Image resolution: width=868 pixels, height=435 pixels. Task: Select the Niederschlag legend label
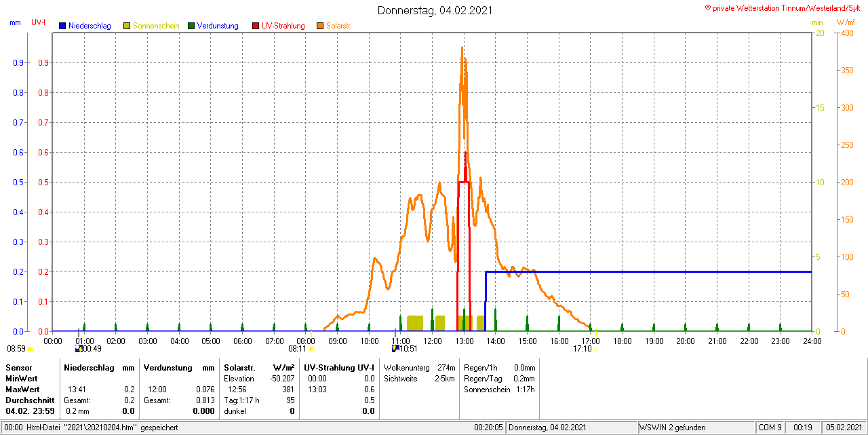[x=91, y=26]
